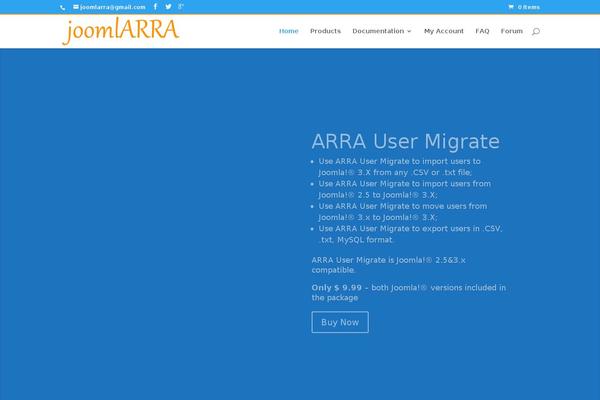
Task: Select the Home menu item
Action: coord(288,31)
